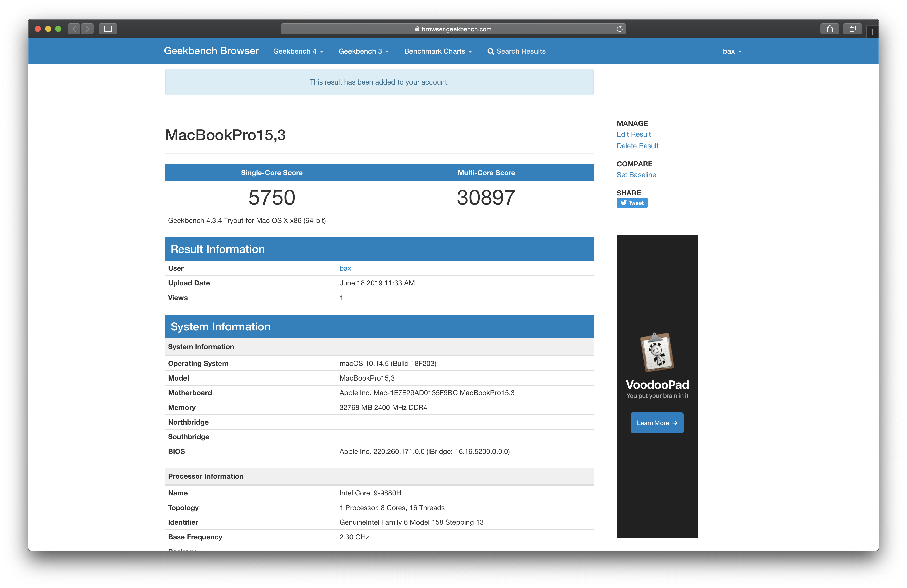Click the Edit Result link

tap(633, 134)
